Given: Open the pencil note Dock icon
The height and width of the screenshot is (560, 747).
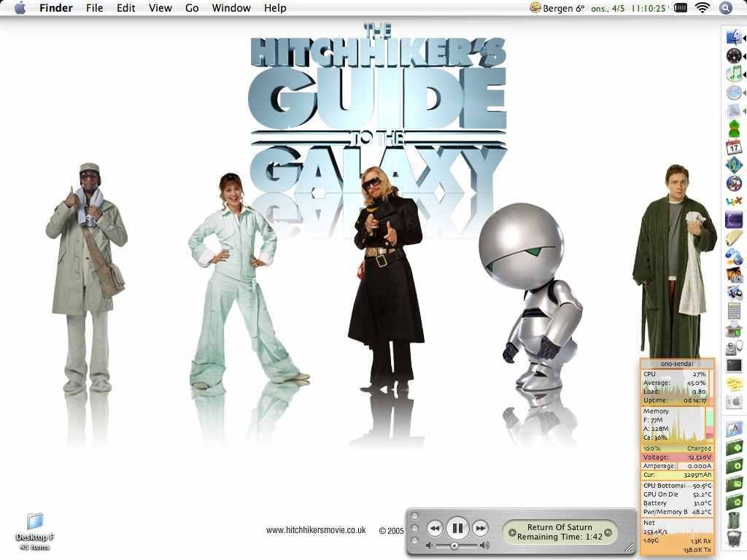Looking at the screenshot, I should (734, 238).
